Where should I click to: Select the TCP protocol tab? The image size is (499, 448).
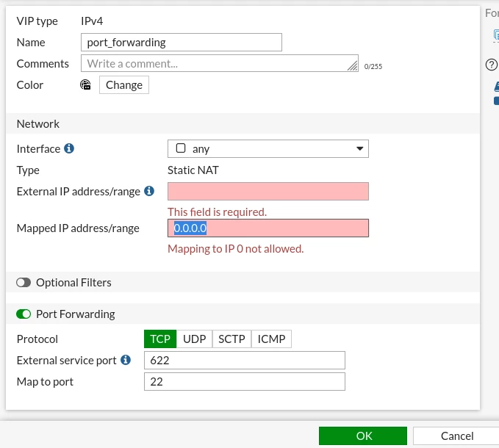click(160, 339)
